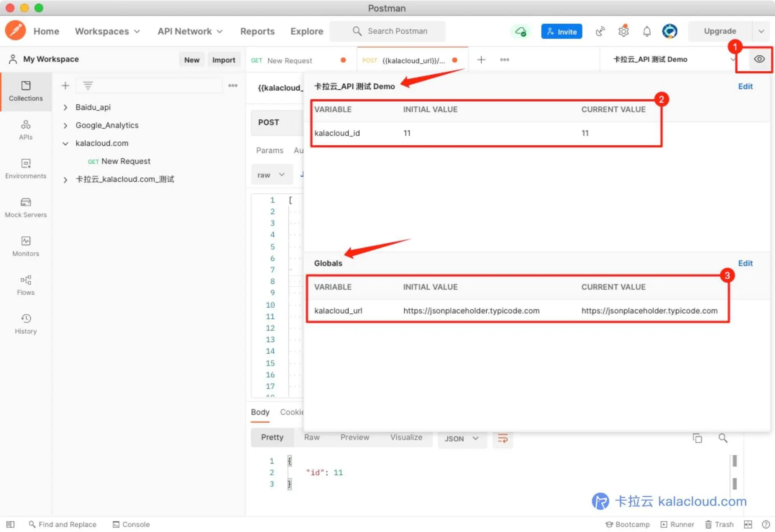The width and height of the screenshot is (775, 532).
Task: Switch to the Pretty response tab
Action: coord(272,437)
